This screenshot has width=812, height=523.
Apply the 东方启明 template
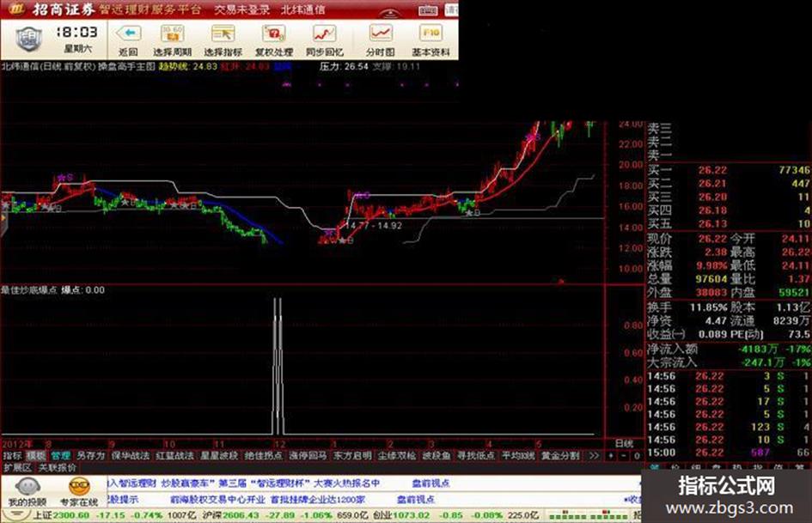(x=352, y=456)
